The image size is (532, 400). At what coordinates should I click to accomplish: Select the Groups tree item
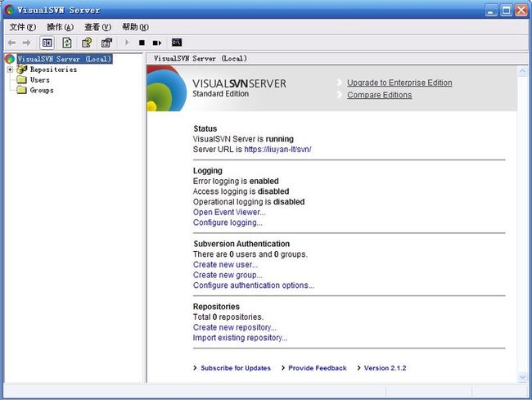tap(42, 90)
